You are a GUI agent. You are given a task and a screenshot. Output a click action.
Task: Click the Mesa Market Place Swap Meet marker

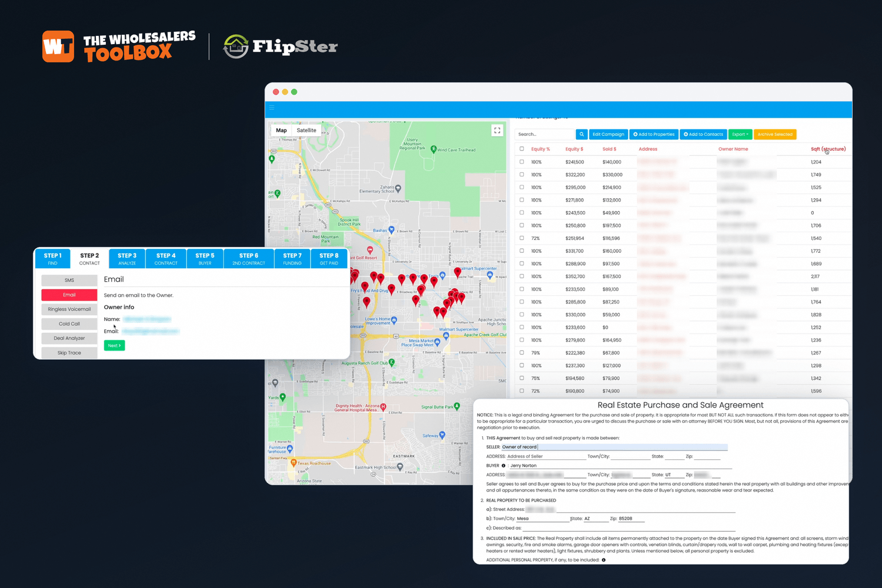pyautogui.click(x=437, y=342)
